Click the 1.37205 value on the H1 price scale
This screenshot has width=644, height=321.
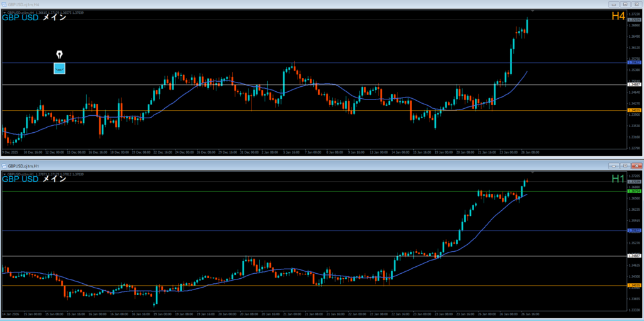[x=635, y=176]
